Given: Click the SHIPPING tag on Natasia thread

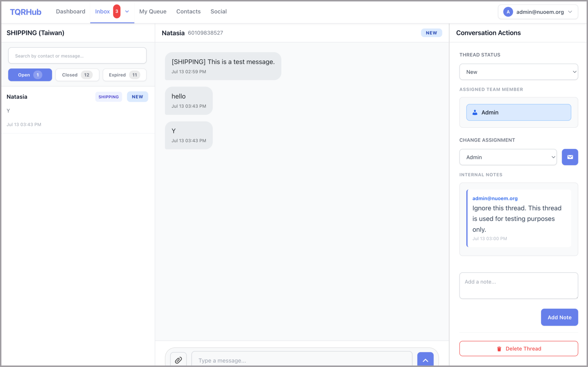Looking at the screenshot, I should click(x=109, y=97).
